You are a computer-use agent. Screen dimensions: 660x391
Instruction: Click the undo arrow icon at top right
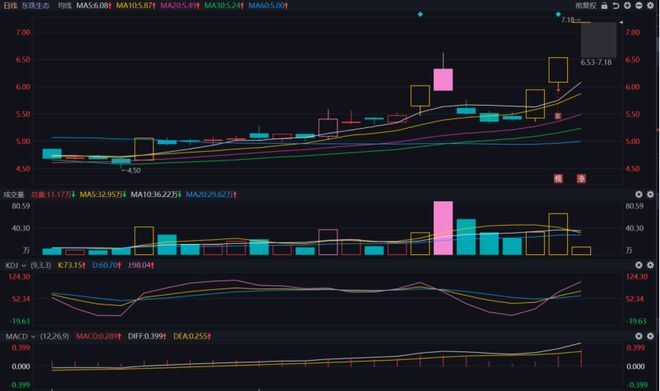click(x=616, y=5)
